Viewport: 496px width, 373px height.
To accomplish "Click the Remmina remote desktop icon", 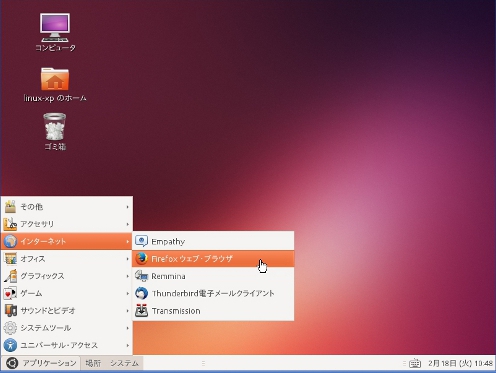I will (141, 276).
